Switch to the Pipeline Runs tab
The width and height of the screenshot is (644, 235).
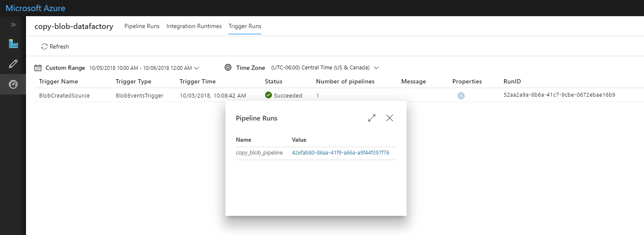point(142,26)
